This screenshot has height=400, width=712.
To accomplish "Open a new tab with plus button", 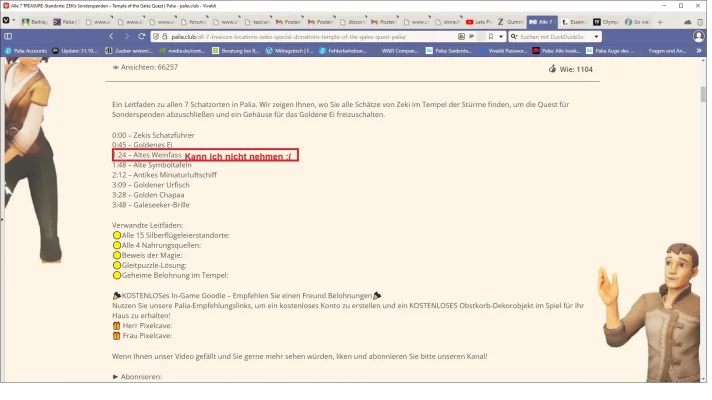I will [660, 22].
